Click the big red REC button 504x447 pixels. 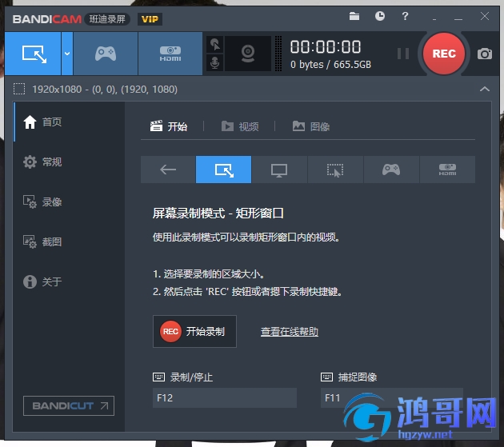[444, 54]
